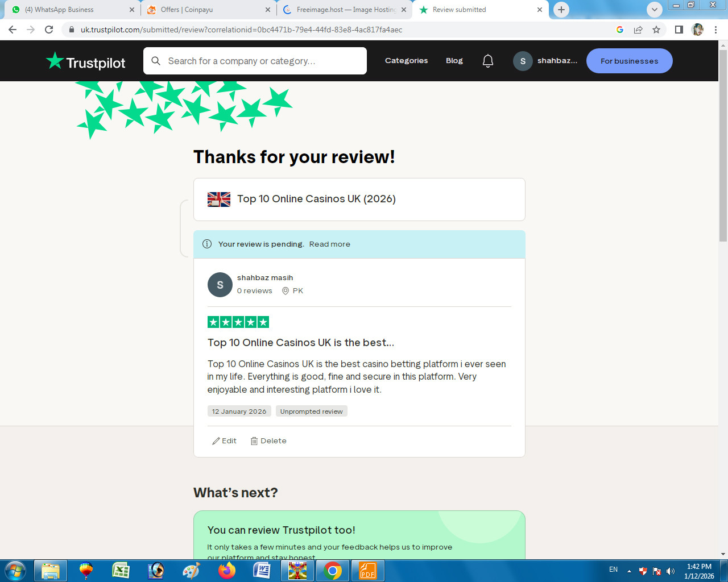Screen dimensions: 728x582
Task: Open File Explorer from taskbar
Action: tap(51, 571)
